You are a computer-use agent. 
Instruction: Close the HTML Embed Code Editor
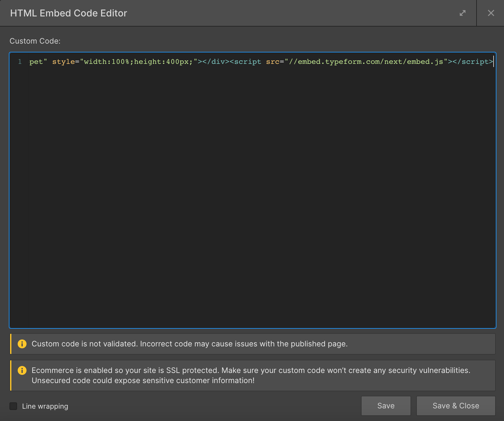pyautogui.click(x=491, y=13)
